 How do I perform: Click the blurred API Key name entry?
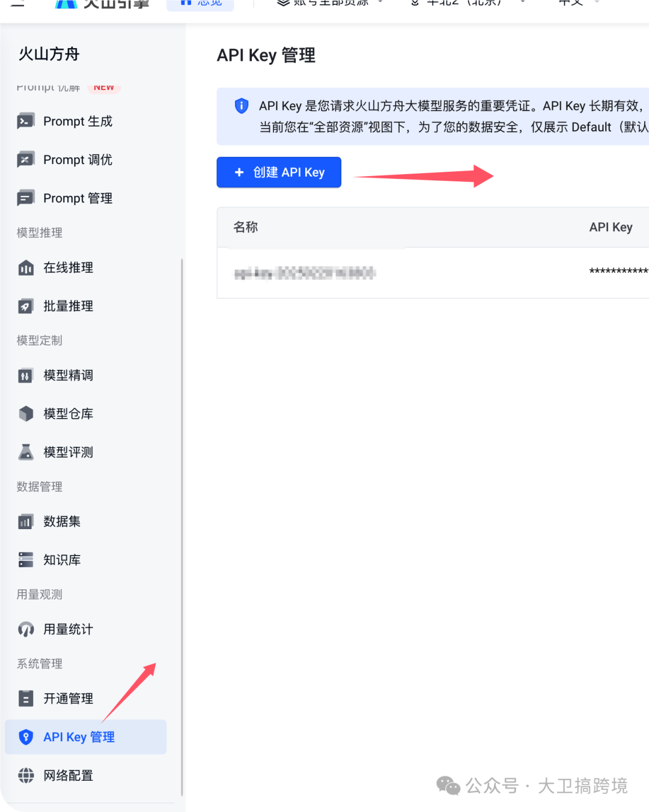[304, 273]
